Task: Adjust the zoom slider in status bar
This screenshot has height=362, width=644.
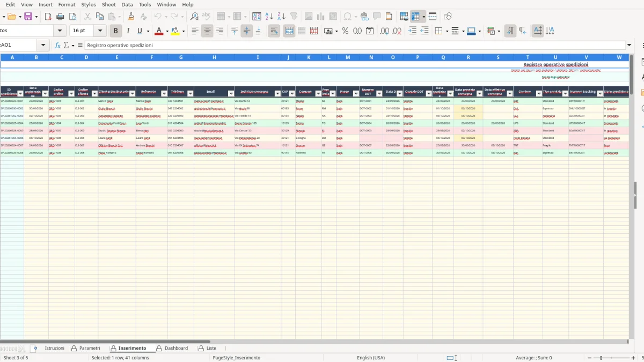Action: click(611, 358)
